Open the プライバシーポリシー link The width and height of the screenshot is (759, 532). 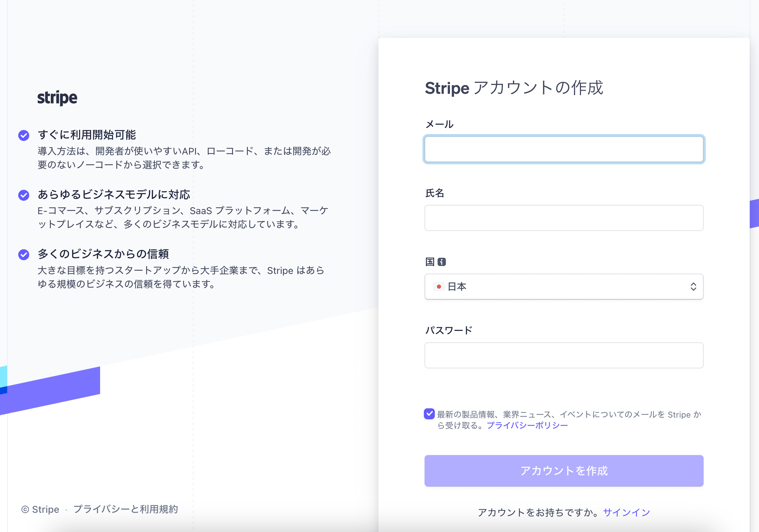tap(528, 425)
